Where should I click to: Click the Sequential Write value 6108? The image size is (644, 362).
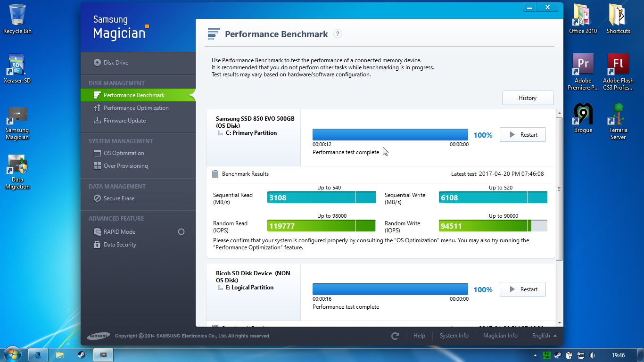[449, 198]
